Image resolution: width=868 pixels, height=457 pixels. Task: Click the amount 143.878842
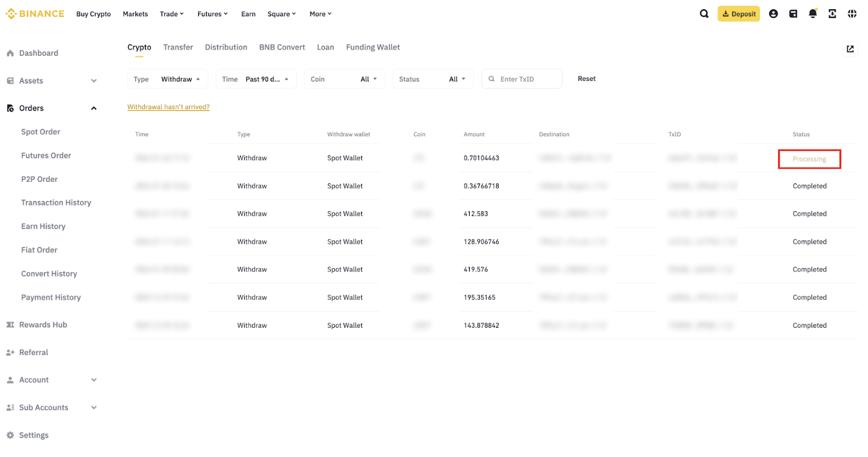coord(481,326)
